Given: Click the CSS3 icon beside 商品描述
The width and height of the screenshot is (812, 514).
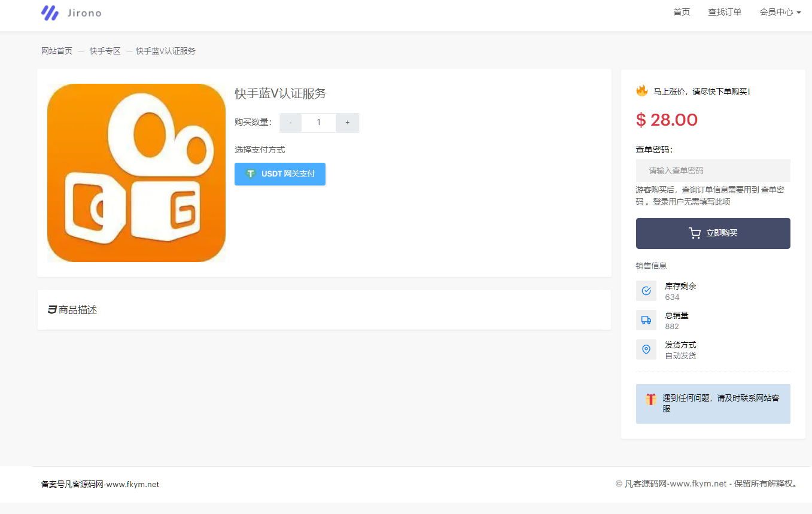Looking at the screenshot, I should coord(52,310).
